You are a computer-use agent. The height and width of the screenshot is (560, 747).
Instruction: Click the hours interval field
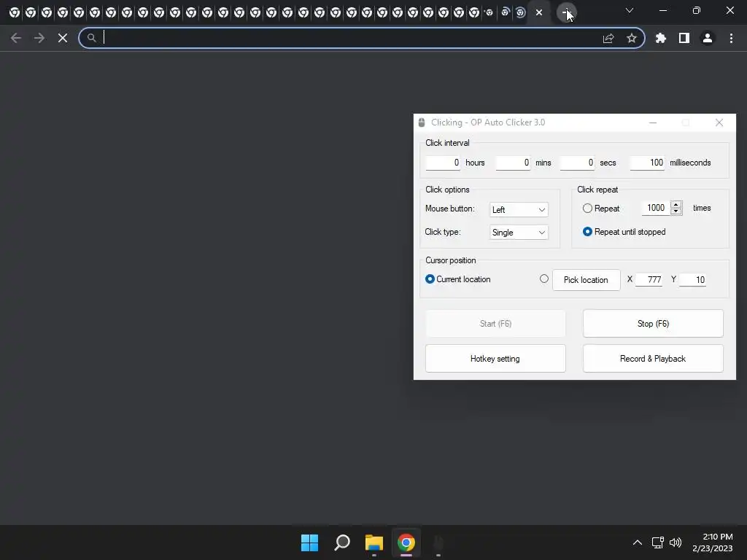click(443, 163)
